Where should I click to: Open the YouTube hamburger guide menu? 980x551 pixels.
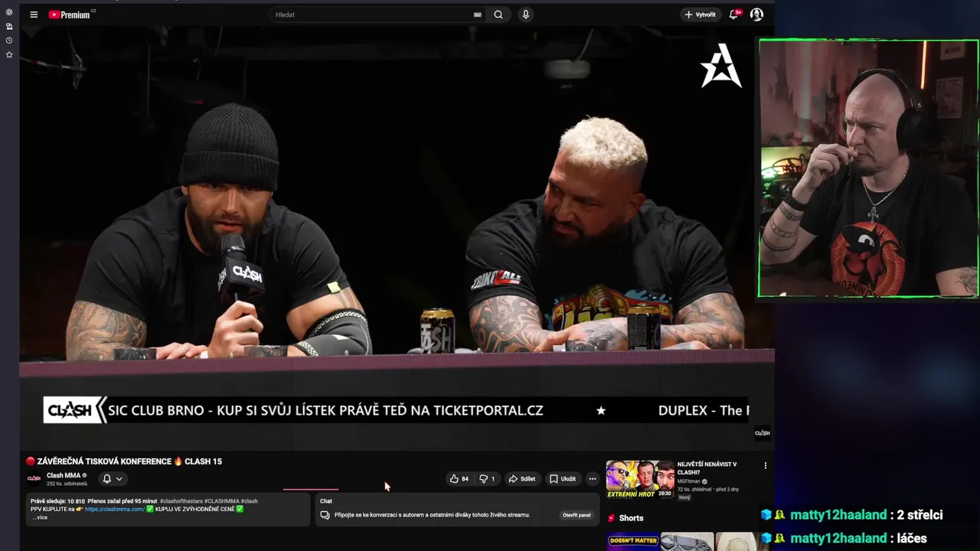34,15
